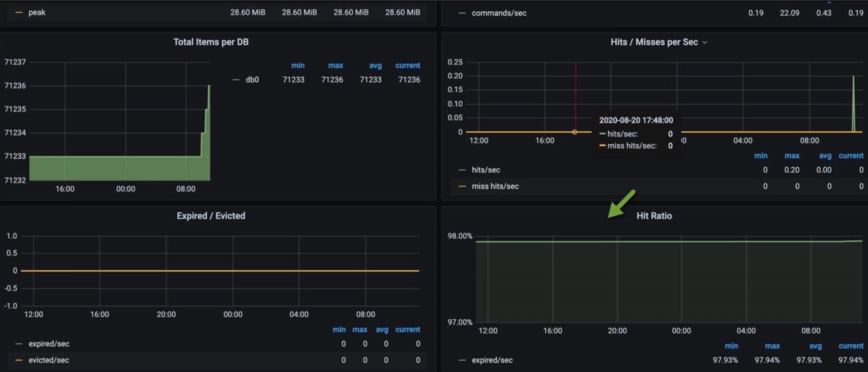This screenshot has height=372, width=868.
Task: Sort Hit Ratio legend by avg column
Action: point(815,346)
